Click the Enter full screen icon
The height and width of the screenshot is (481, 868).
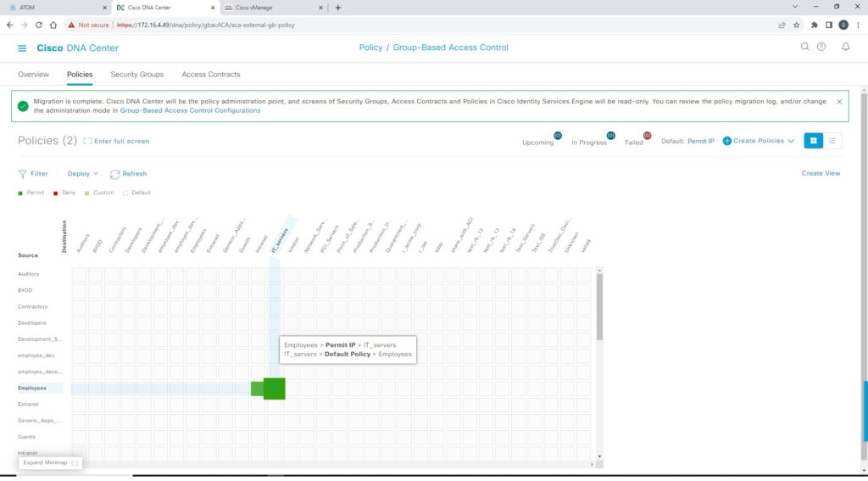click(x=87, y=142)
